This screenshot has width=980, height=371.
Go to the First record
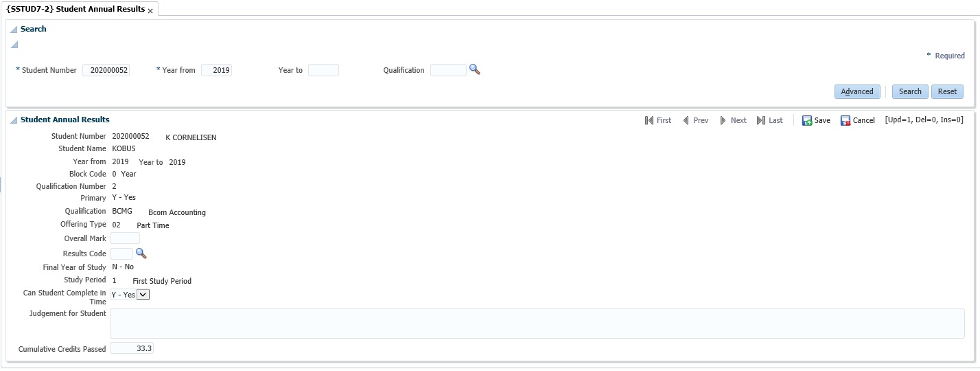(x=657, y=120)
